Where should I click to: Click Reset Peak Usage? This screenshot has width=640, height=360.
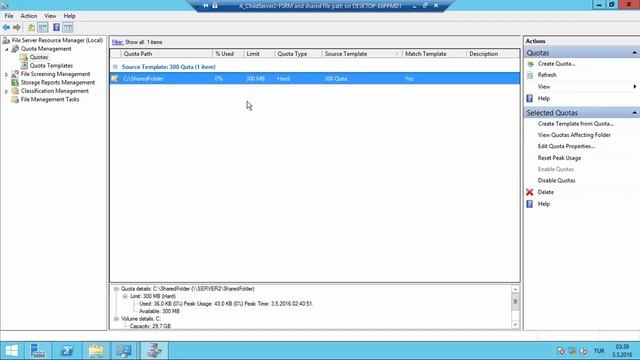pos(559,158)
